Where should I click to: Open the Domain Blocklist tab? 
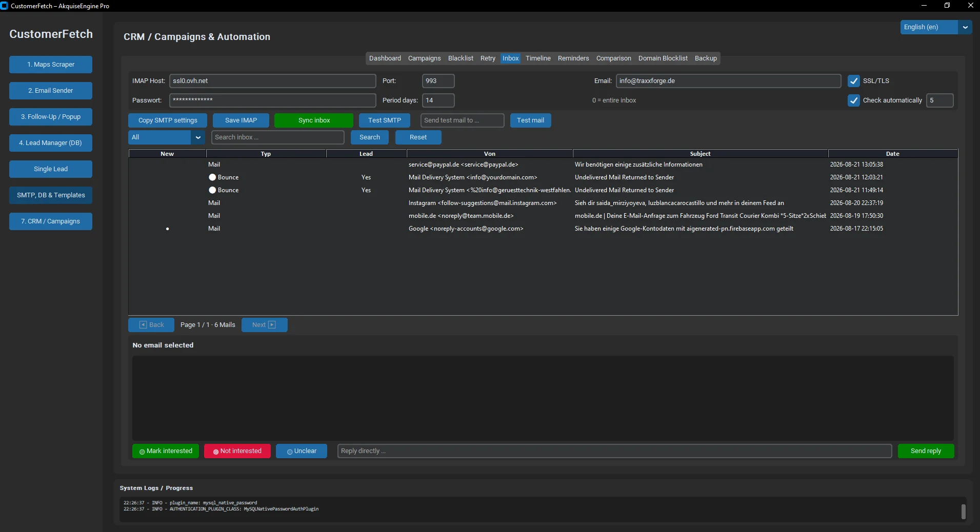[x=663, y=58]
